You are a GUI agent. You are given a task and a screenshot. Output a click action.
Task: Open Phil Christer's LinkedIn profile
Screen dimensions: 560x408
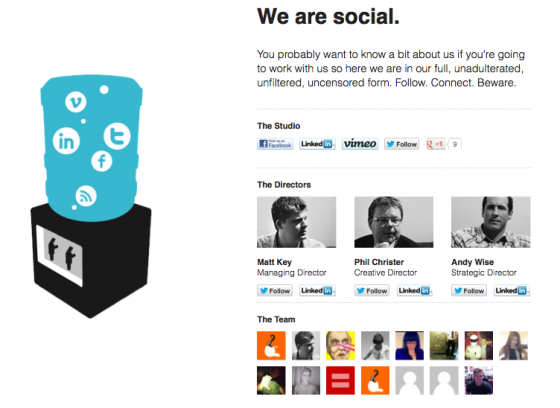pyautogui.click(x=414, y=290)
